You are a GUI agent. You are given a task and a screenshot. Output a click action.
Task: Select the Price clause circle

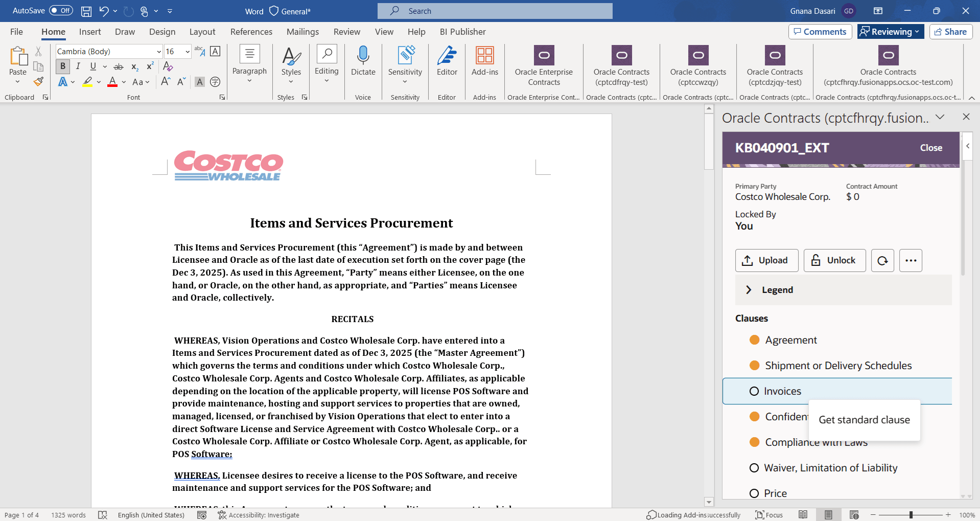(754, 493)
